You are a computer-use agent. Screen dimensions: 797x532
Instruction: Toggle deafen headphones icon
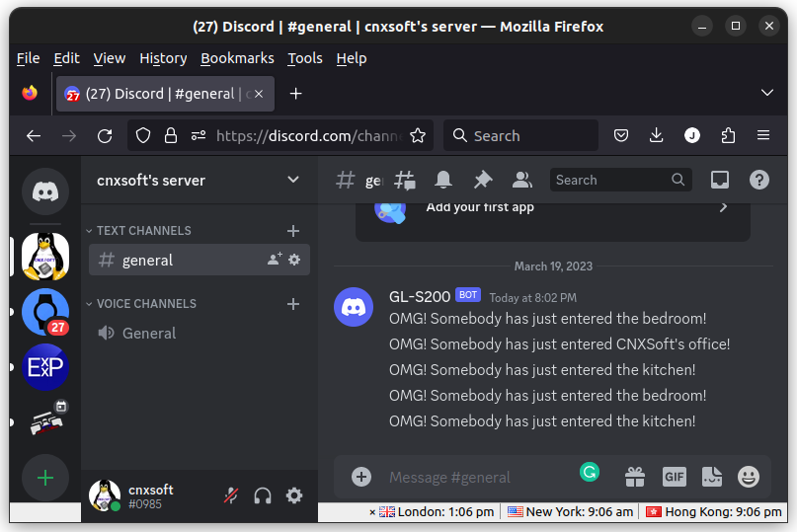pyautogui.click(x=263, y=495)
